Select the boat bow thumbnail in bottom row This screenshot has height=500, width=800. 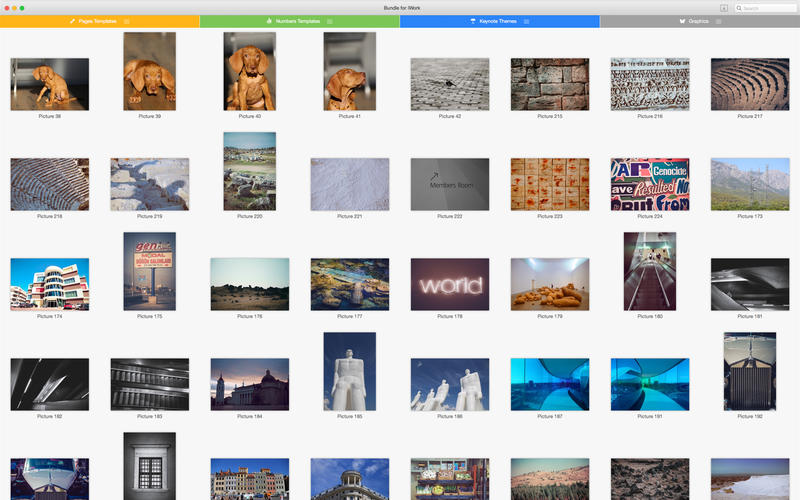point(49,479)
